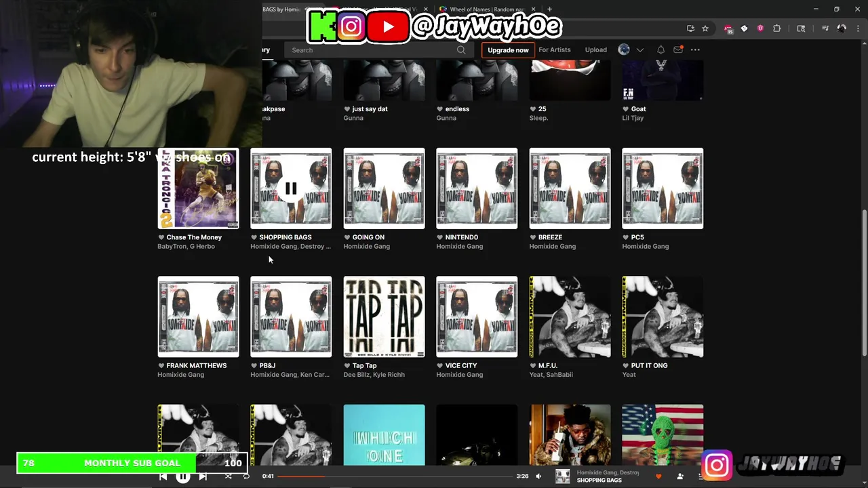
Task: Focus the SoundCloud search field
Action: coord(378,49)
